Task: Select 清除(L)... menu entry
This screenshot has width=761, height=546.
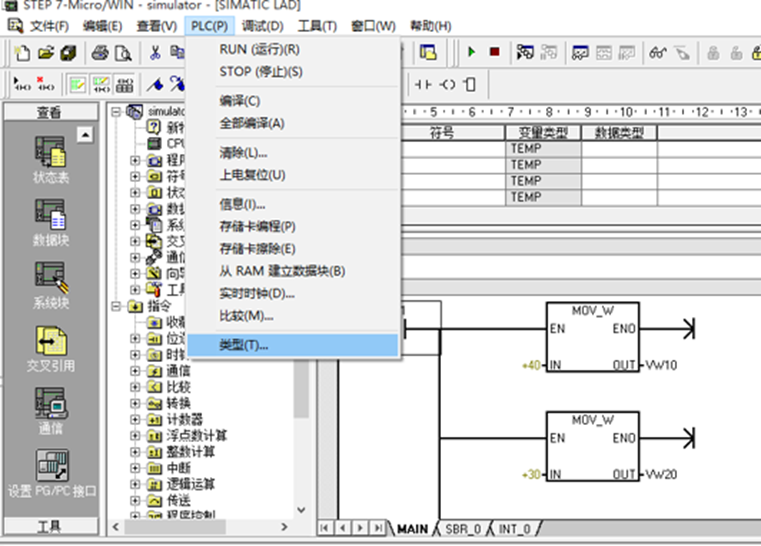Action: click(293, 153)
